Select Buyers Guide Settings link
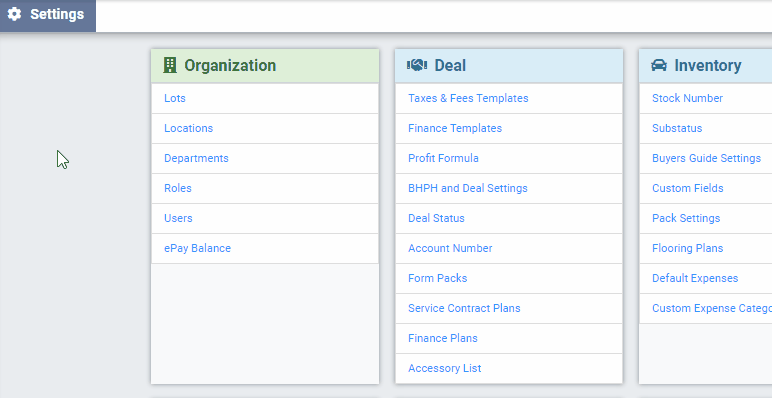Image resolution: width=772 pixels, height=398 pixels. click(x=707, y=158)
